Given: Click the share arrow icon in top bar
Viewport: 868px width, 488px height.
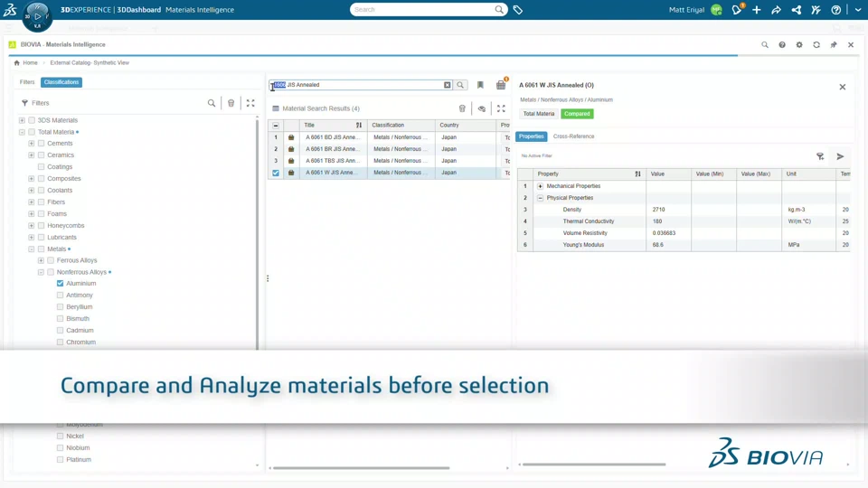Looking at the screenshot, I should pyautogui.click(x=776, y=9).
